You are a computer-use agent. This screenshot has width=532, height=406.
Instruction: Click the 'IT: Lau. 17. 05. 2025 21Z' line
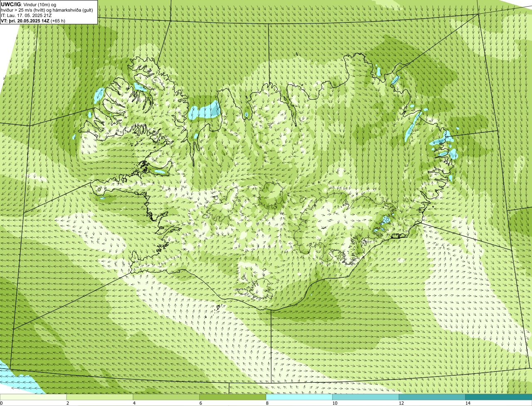(26, 15)
